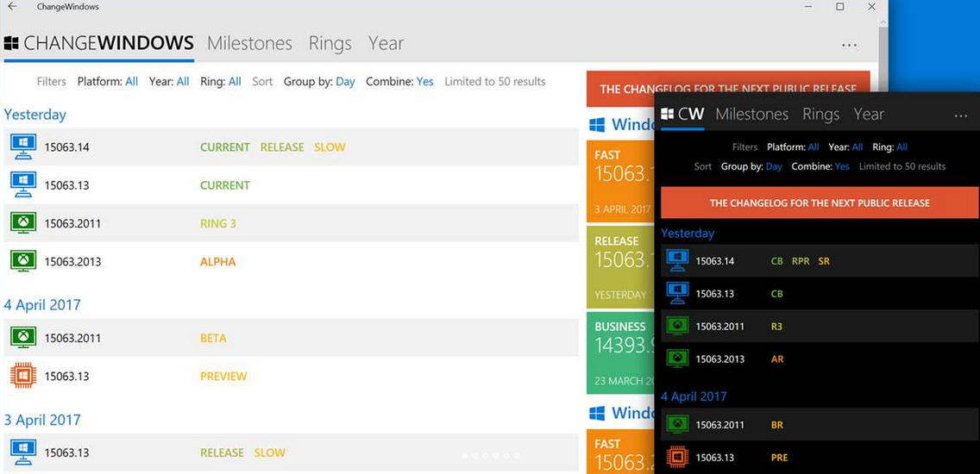Change the Year filter in dark window
This screenshot has height=474, width=980.
pyautogui.click(x=845, y=147)
